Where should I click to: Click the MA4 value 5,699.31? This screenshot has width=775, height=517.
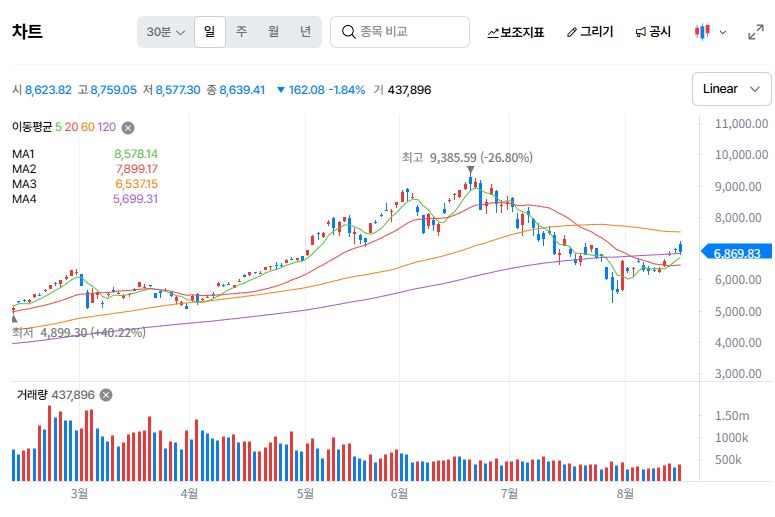(x=135, y=199)
